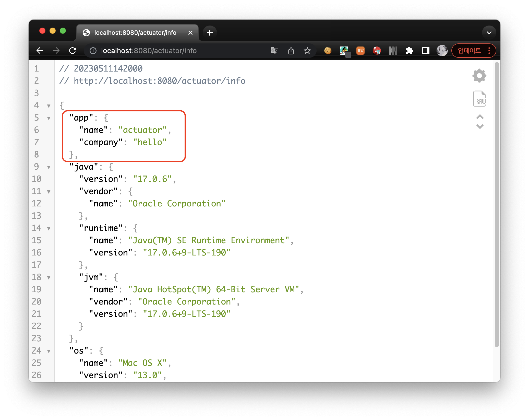Open a new tab with plus button
The width and height of the screenshot is (529, 420).
(210, 33)
